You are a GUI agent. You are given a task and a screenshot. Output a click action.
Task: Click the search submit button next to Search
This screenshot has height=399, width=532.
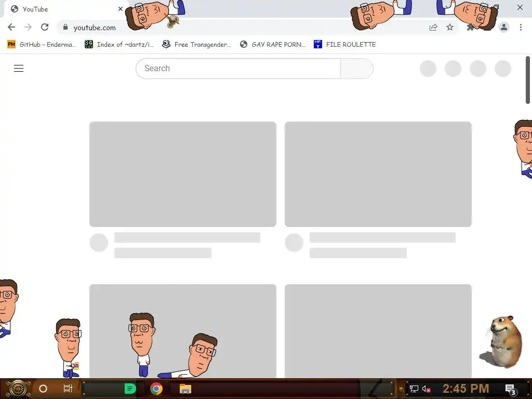[357, 69]
